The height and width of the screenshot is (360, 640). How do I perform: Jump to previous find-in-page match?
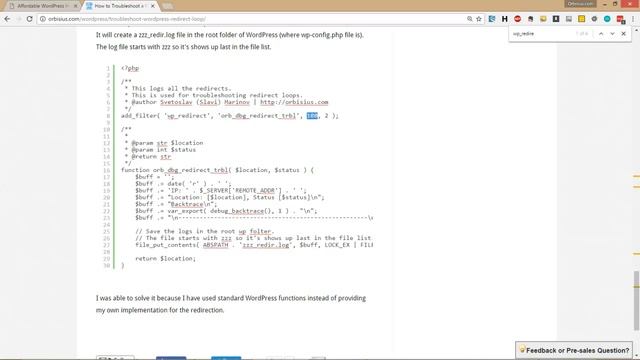(601, 34)
